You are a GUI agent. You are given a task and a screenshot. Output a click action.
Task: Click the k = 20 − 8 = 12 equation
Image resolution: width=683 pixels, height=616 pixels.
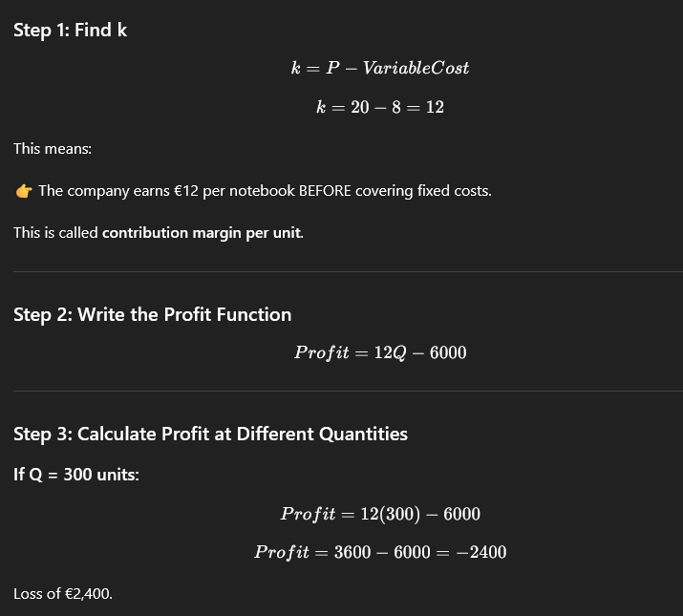click(379, 107)
